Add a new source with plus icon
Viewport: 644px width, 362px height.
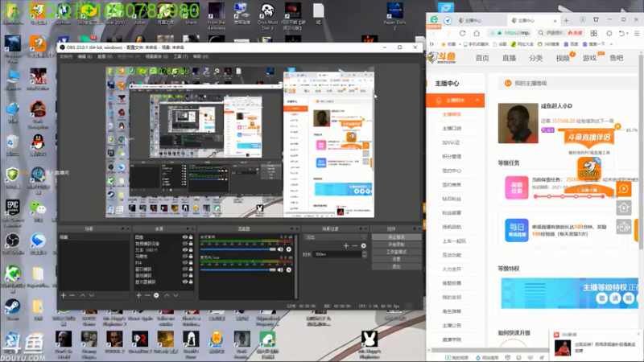pos(138,295)
